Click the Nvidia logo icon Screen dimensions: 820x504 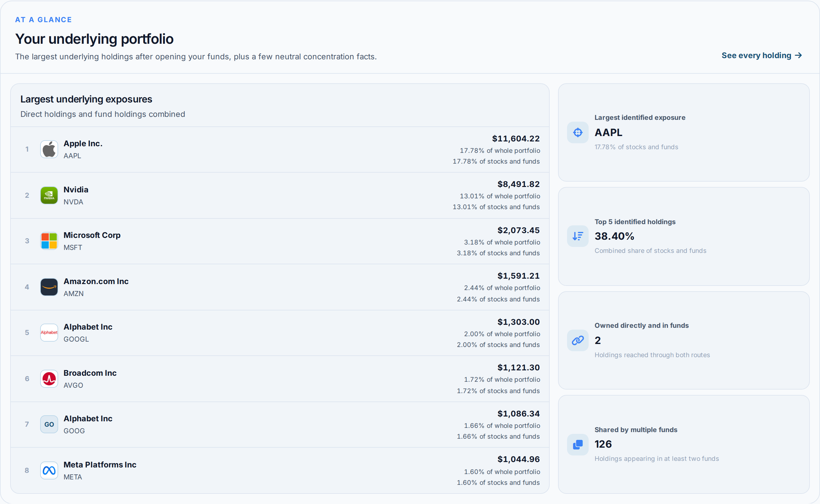click(49, 195)
